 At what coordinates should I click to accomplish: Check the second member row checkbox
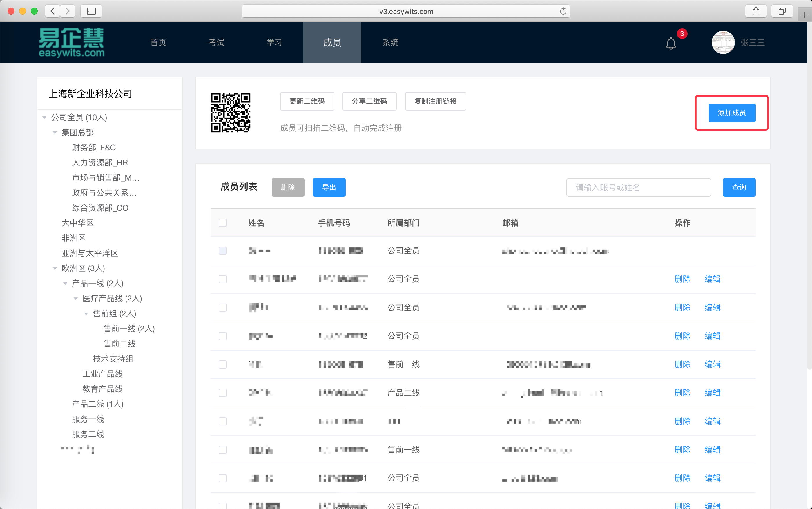[223, 279]
